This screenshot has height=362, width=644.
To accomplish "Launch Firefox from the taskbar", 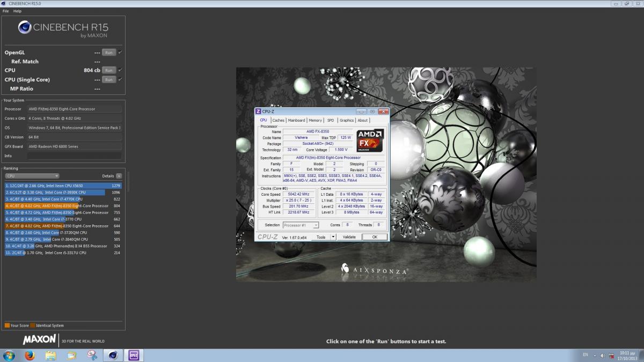I will 30,355.
